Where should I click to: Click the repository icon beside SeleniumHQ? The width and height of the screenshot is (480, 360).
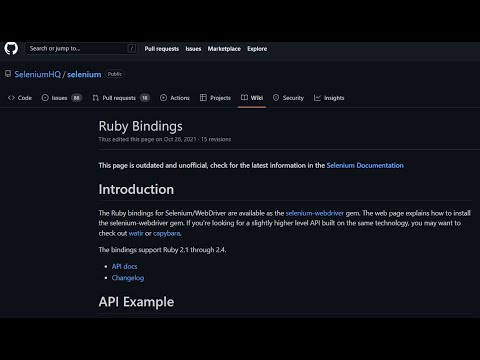click(8, 74)
